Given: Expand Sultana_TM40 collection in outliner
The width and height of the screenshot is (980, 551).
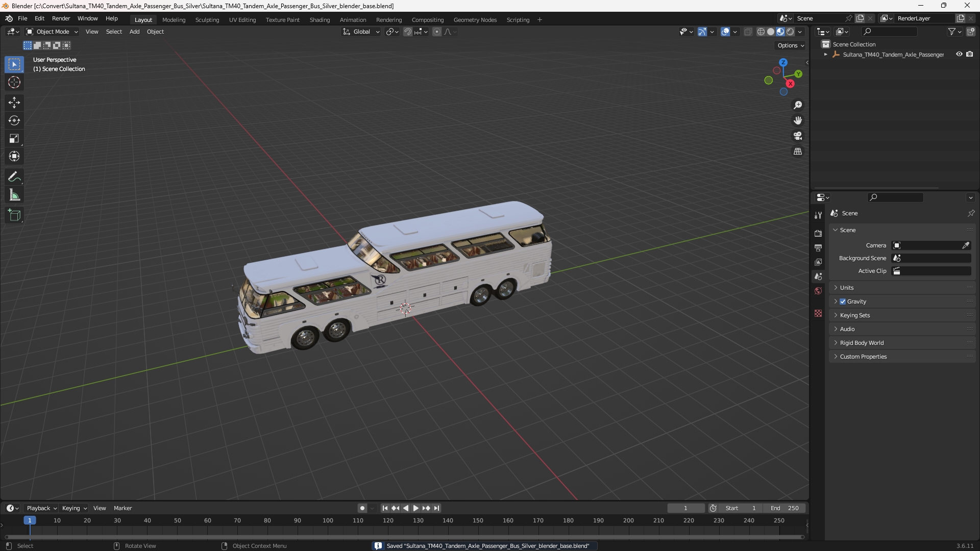Looking at the screenshot, I should 826,54.
